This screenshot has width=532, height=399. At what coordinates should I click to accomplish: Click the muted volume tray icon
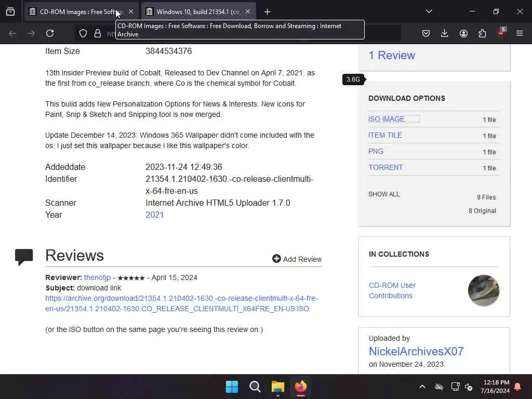(x=469, y=387)
